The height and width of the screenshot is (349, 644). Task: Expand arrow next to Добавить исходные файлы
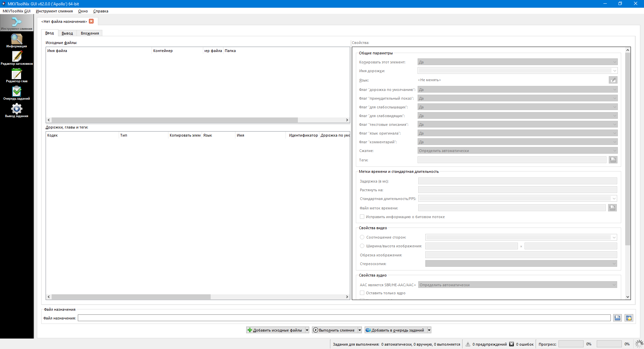pyautogui.click(x=307, y=330)
